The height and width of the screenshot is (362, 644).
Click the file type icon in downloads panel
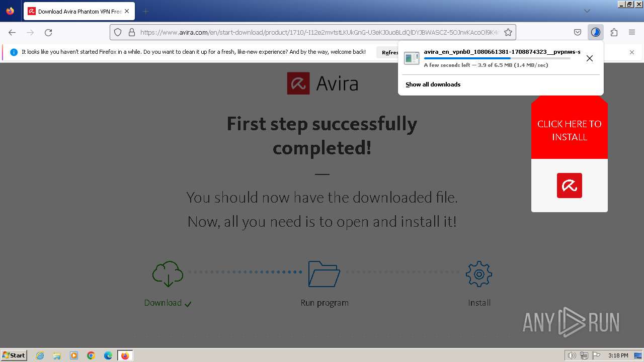[412, 58]
